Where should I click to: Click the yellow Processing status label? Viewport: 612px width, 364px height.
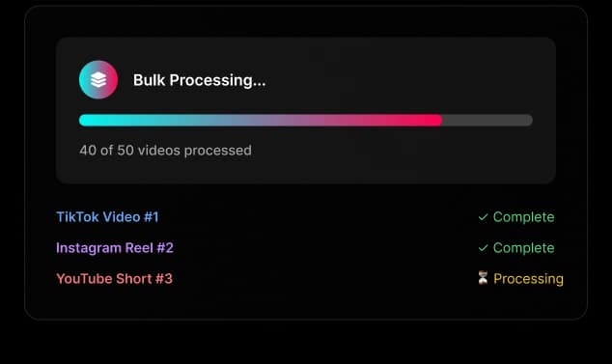528,279
